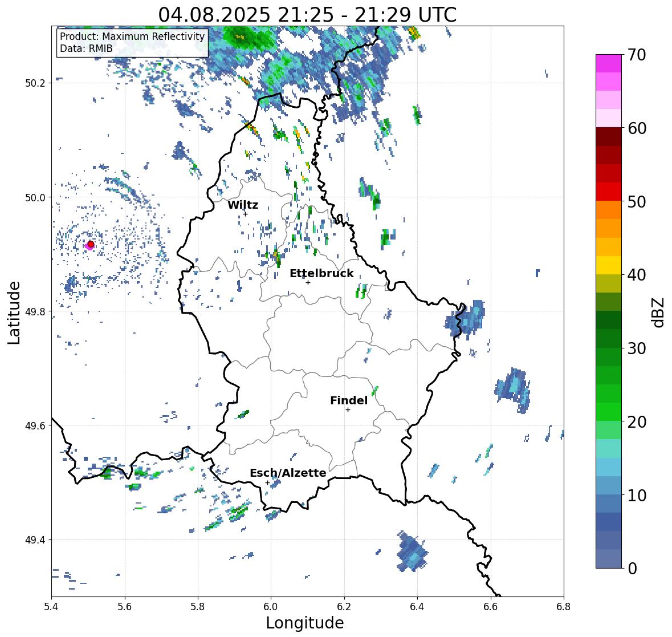
Task: Click the 70 value on the colorbar
Action: tap(637, 55)
